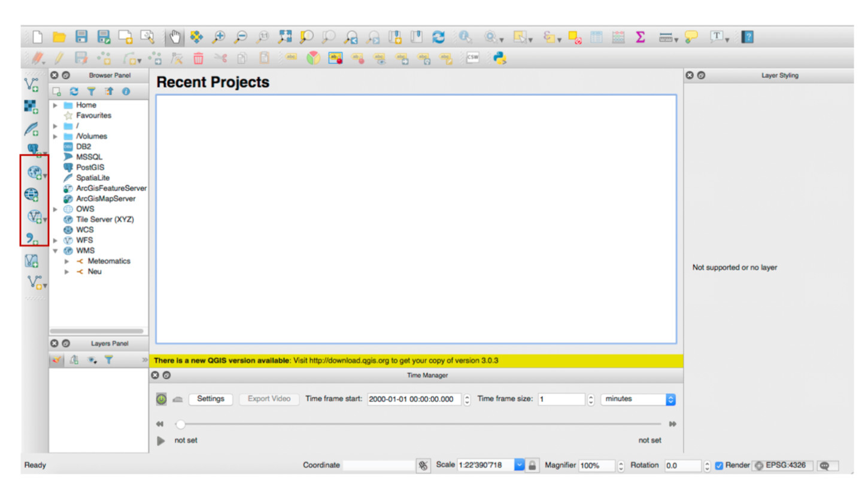Viewport: 868px width, 500px height.
Task: Click the Time Manager play button
Action: tap(160, 441)
